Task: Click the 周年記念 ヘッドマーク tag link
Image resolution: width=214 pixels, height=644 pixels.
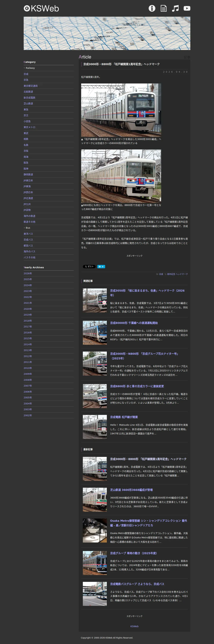Action: [177, 274]
